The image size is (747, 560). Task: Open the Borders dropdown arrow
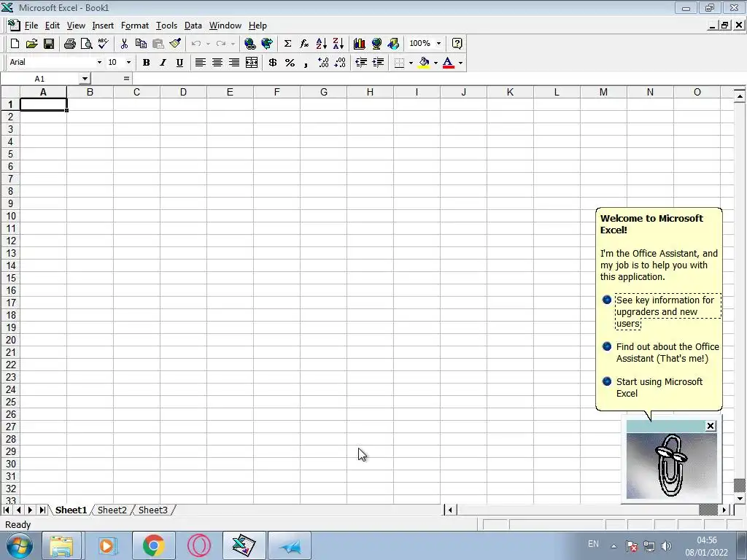coord(411,63)
